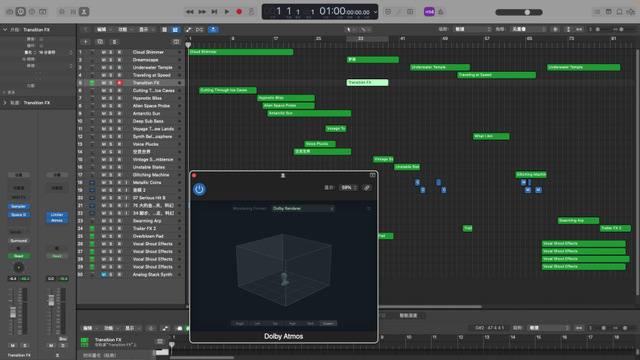Open Smart Controls in control bar
640x360 pixels.
pyautogui.click(x=62, y=12)
